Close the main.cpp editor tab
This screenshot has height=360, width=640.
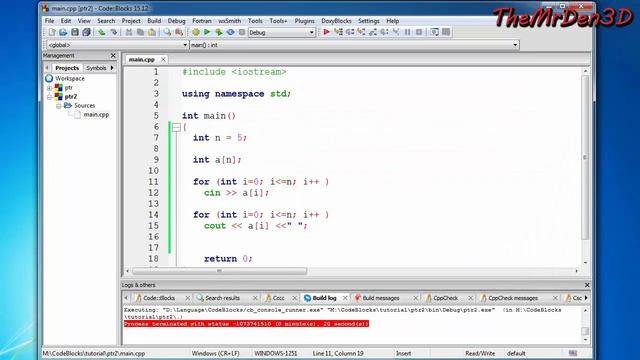163,60
